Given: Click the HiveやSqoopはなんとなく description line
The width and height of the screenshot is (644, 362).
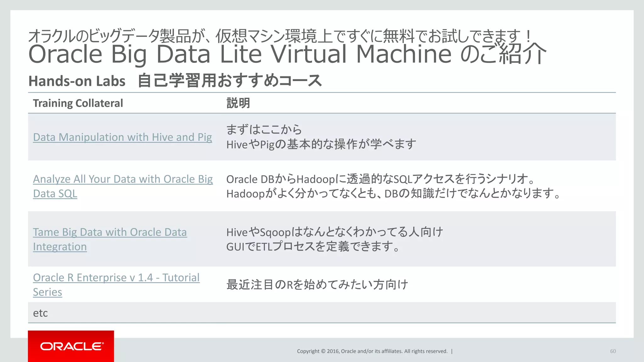Looking at the screenshot, I should click(x=335, y=232).
